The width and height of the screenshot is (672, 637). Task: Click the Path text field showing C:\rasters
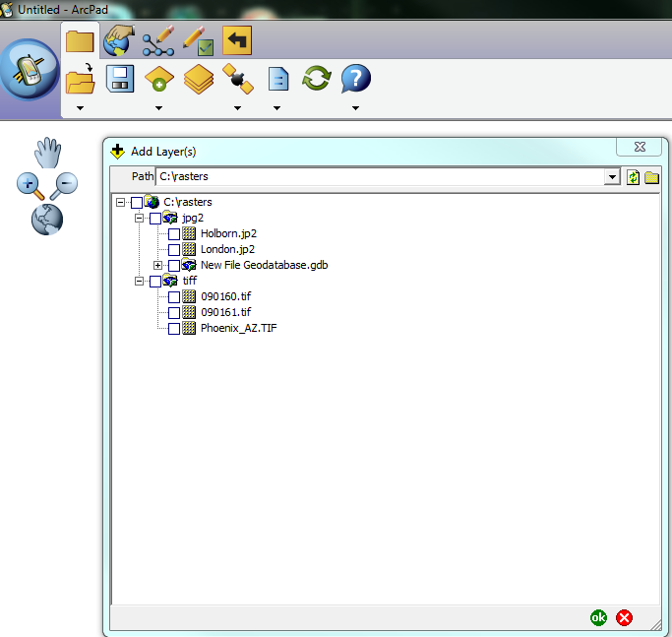coord(380,177)
